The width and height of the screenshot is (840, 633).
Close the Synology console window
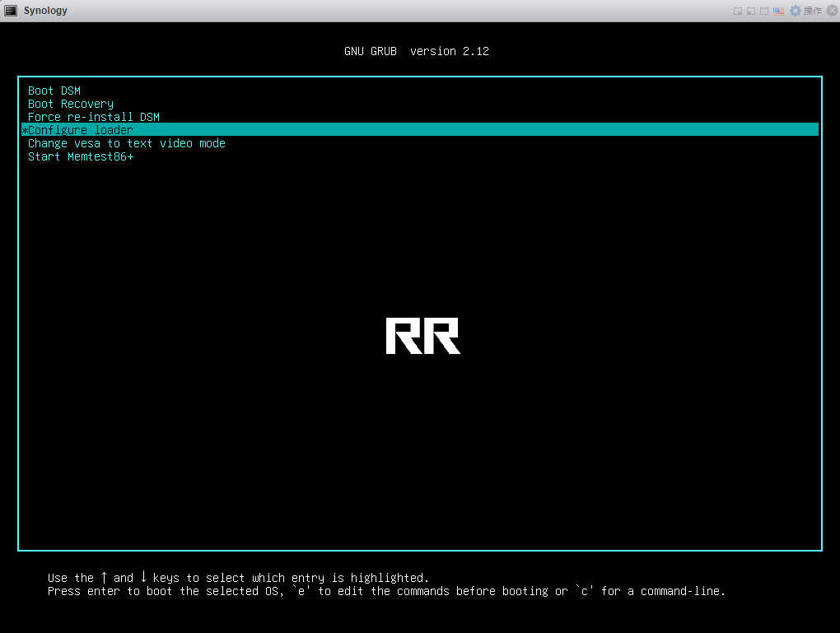(830, 11)
